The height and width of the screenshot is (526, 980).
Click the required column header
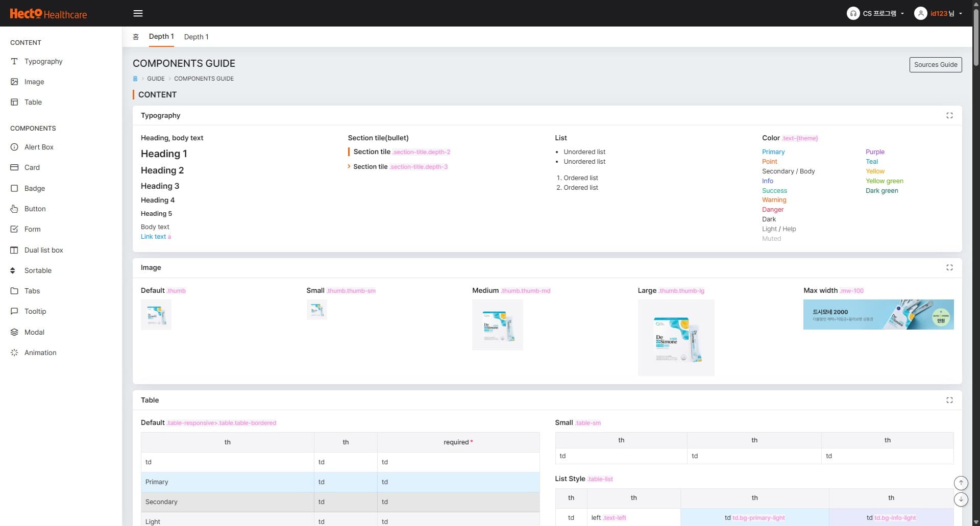(458, 442)
